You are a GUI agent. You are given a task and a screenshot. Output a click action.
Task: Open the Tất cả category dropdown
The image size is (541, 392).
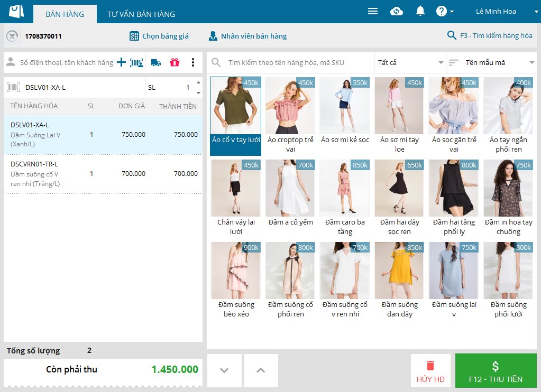click(x=410, y=62)
